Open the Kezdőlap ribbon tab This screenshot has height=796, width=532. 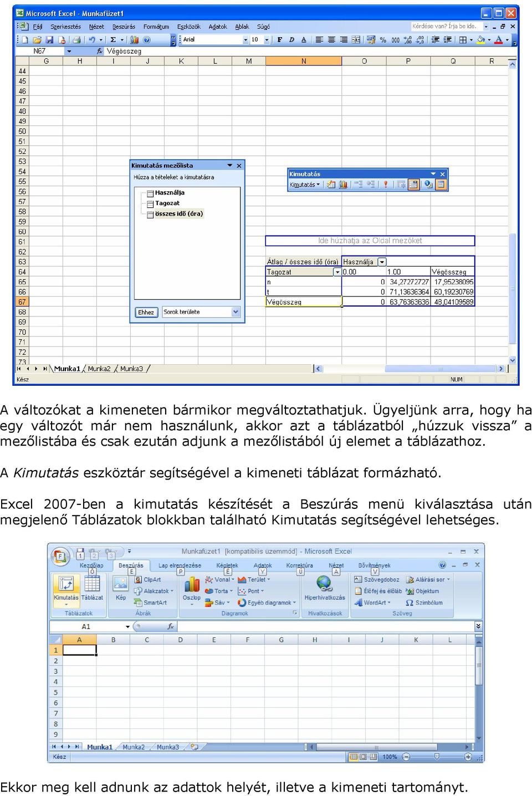point(91,565)
